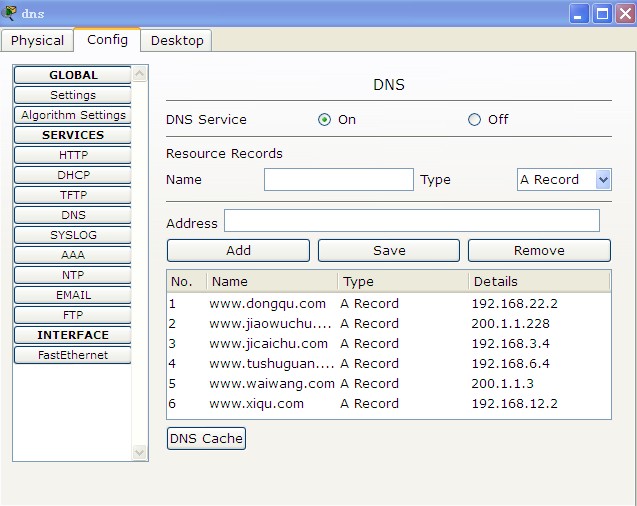Screen dimensions: 637x506
Task: Open the record Type dropdown
Action: pos(602,180)
